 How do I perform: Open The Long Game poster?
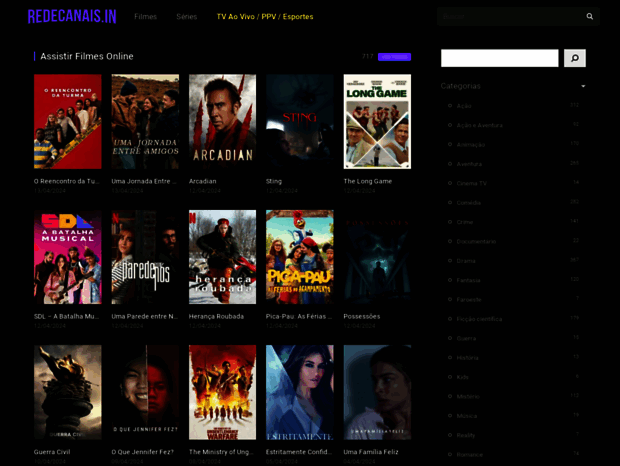pos(377,121)
